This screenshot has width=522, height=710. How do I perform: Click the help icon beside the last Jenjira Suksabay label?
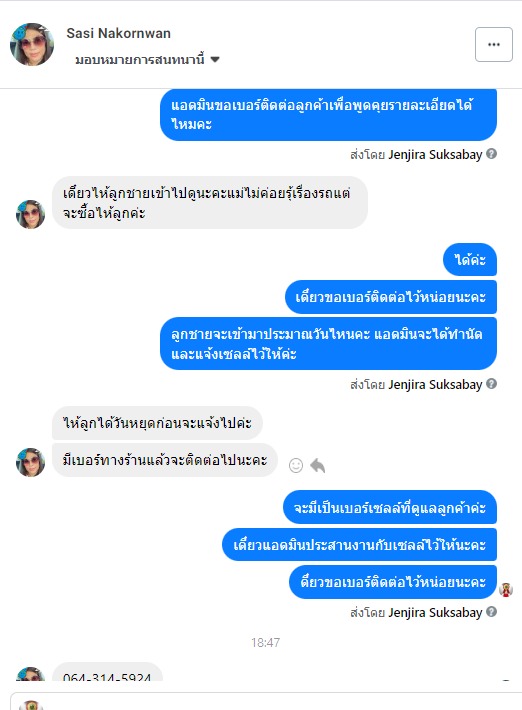[491, 612]
